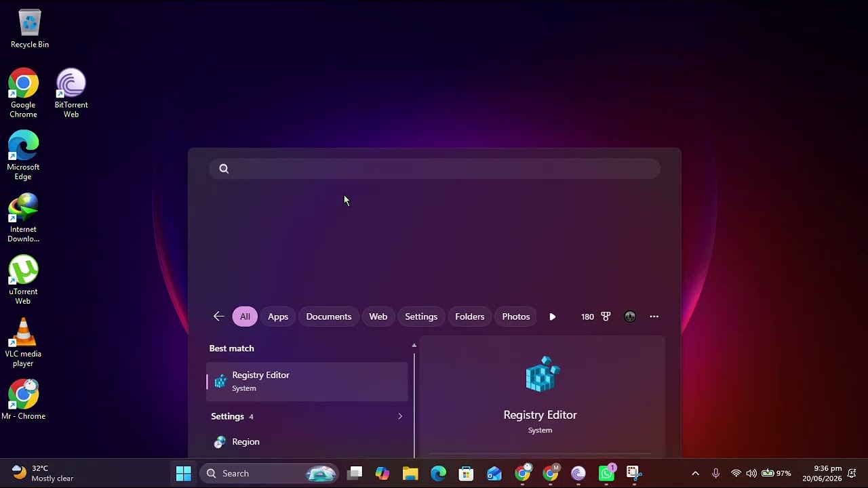Open WhatsApp from the taskbar
This screenshot has height=488, width=868.
click(x=606, y=473)
